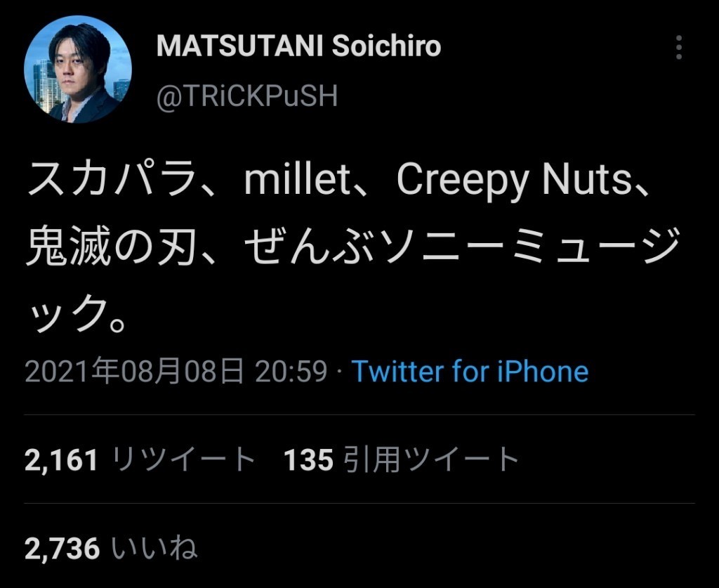Click the 2,736 likes number
The image size is (719, 588).
tap(62, 549)
